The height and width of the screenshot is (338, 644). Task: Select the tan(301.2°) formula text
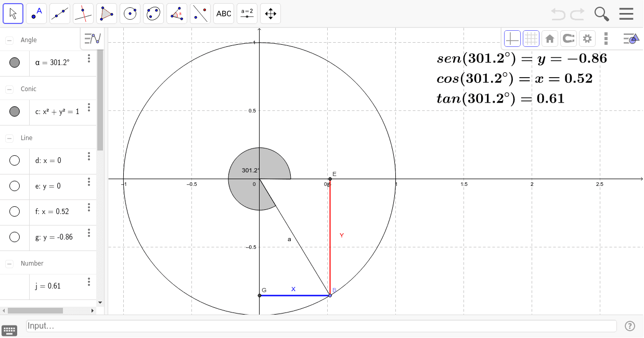point(500,98)
